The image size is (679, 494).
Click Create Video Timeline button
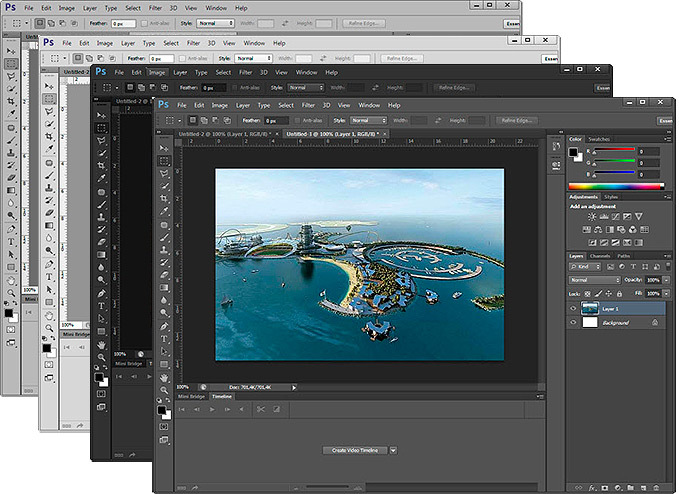355,450
